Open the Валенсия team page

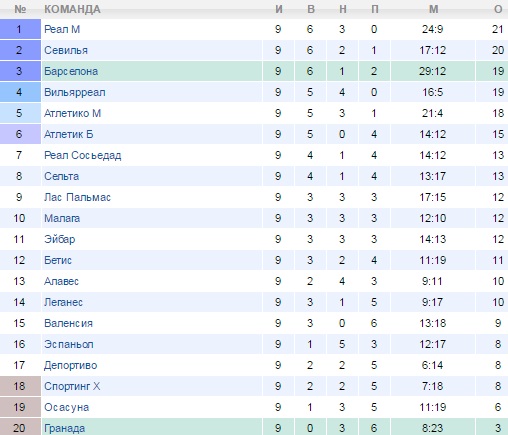68,323
